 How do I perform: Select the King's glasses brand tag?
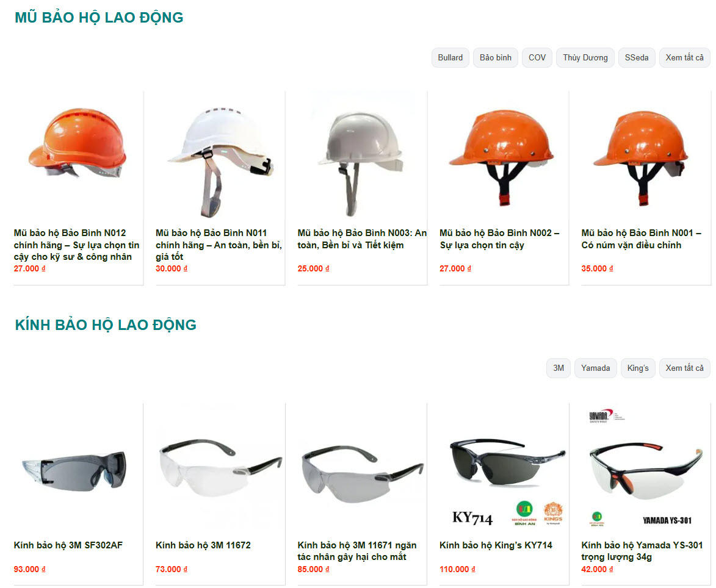[x=638, y=368]
